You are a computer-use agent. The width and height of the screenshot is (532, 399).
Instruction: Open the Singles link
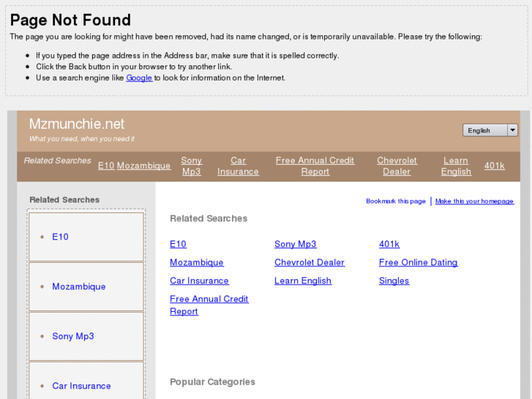394,280
